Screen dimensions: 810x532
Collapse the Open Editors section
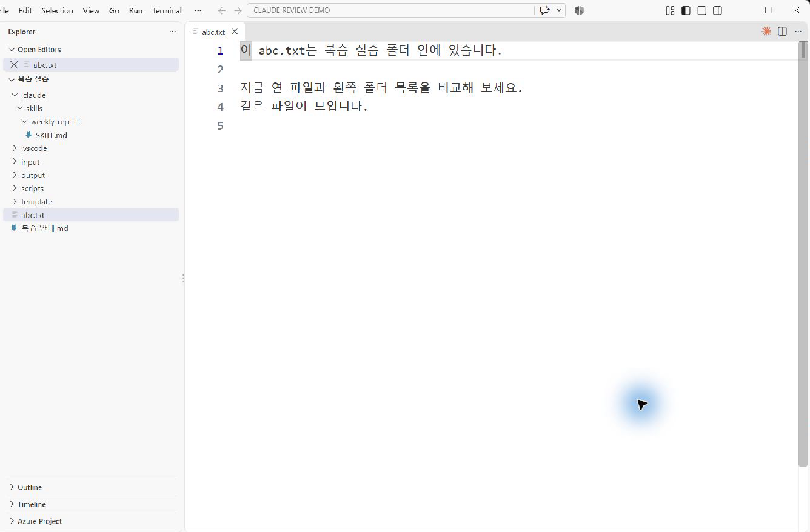[12, 50]
